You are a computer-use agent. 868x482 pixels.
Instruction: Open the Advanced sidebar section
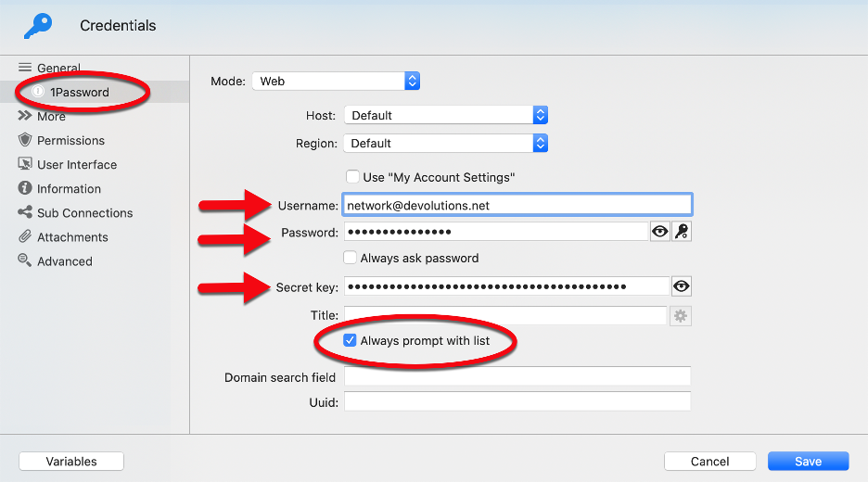coord(65,261)
